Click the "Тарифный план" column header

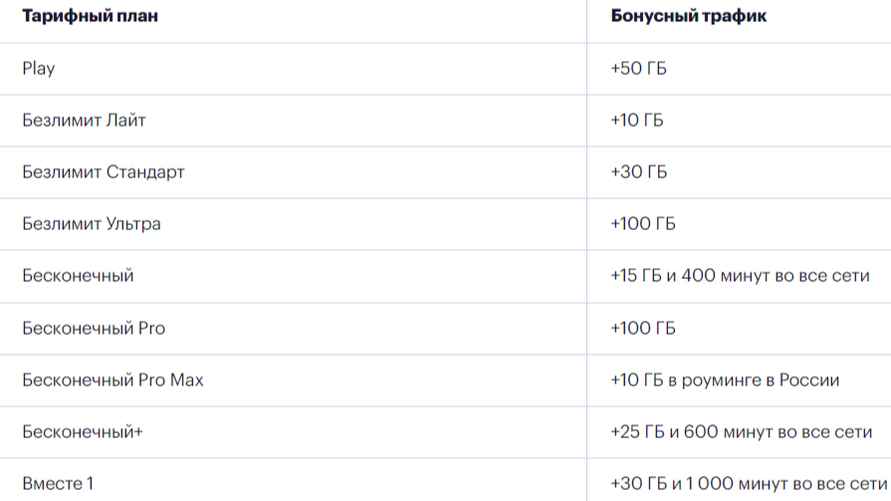(x=90, y=18)
